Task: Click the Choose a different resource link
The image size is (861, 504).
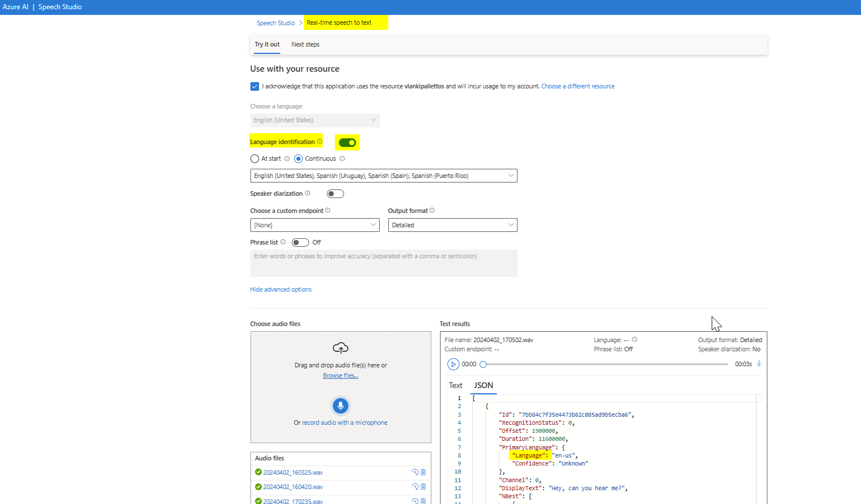Action: pos(577,86)
